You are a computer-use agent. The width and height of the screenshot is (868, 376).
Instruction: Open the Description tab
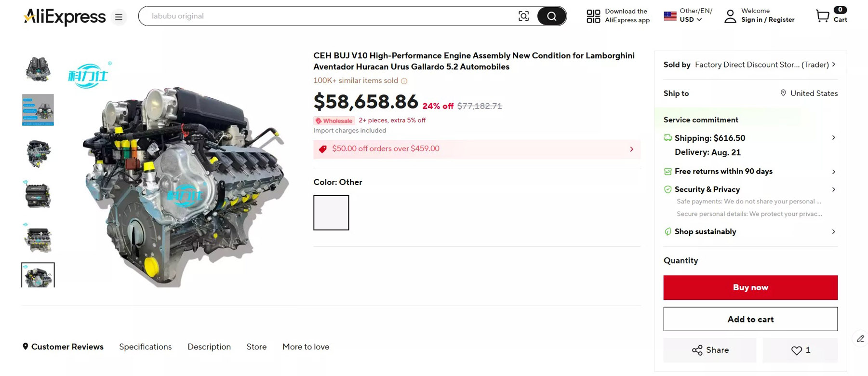point(209,347)
